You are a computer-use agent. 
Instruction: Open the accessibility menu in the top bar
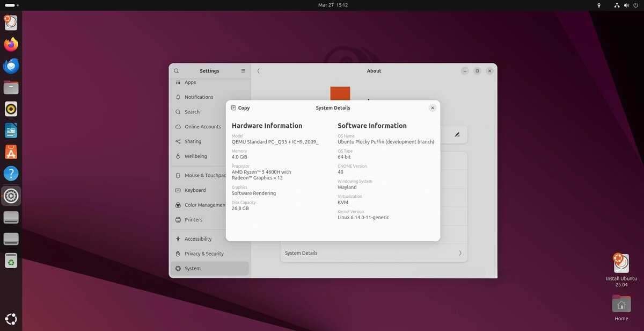598,5
